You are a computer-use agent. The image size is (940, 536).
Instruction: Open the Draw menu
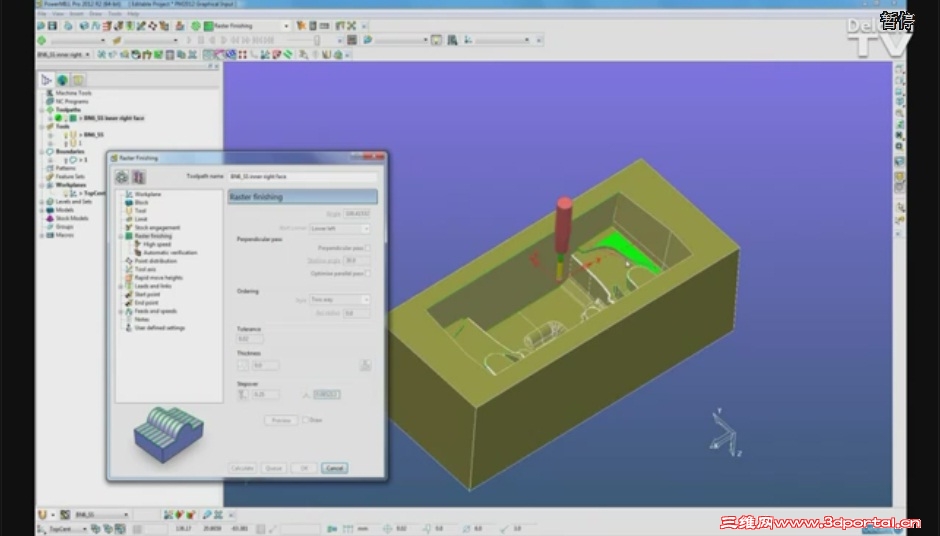(x=96, y=13)
